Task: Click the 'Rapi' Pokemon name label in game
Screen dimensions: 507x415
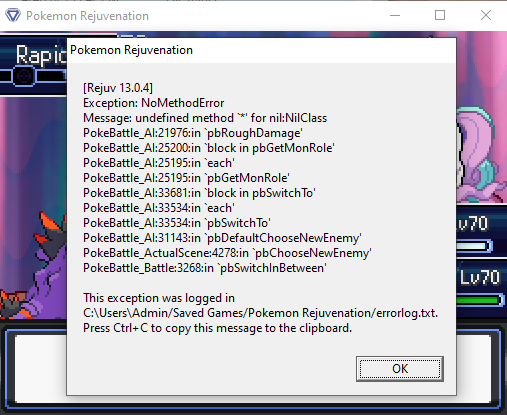Action: pyautogui.click(x=41, y=55)
